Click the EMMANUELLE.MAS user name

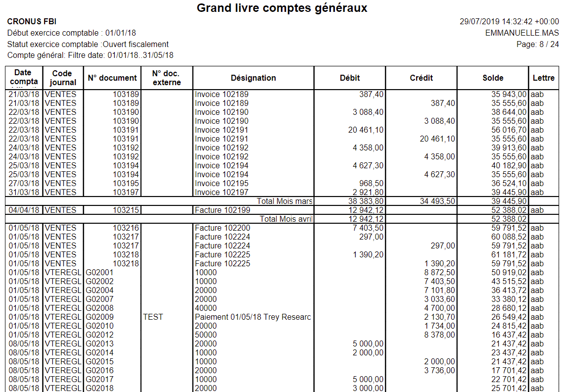522,33
